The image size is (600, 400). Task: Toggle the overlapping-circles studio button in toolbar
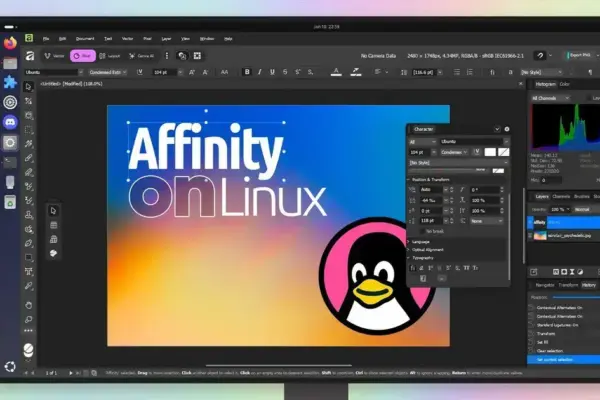click(183, 56)
